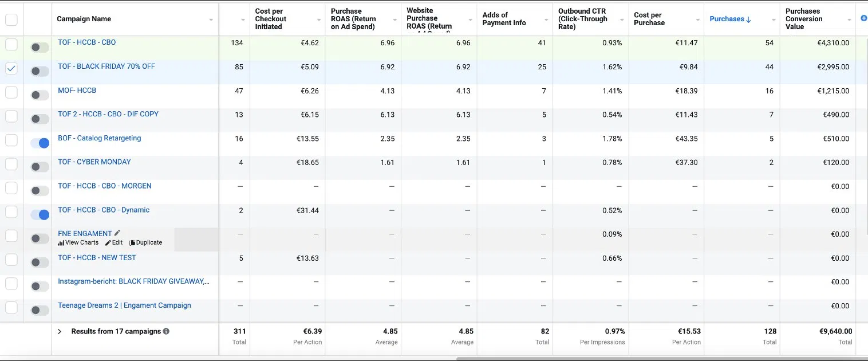Screen dimensions: 868x361
Task: Turn off TOF - HCCB - CBO - Dynamic toggle
Action: (40, 214)
